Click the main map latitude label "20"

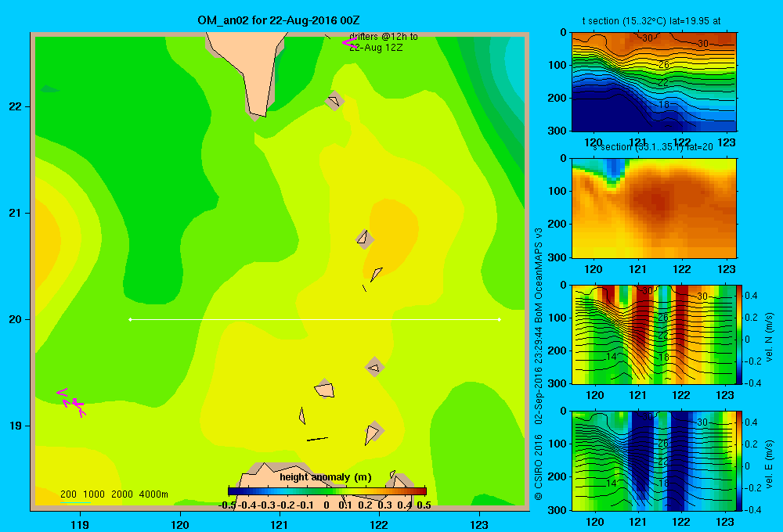click(16, 319)
